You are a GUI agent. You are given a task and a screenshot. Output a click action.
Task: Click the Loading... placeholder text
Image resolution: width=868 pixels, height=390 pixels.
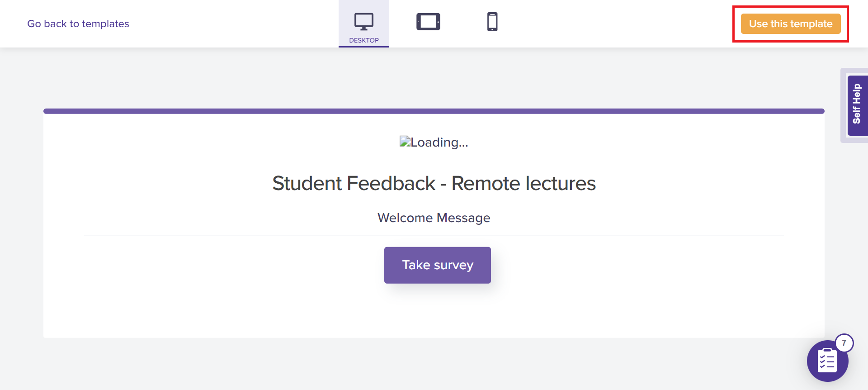point(439,143)
